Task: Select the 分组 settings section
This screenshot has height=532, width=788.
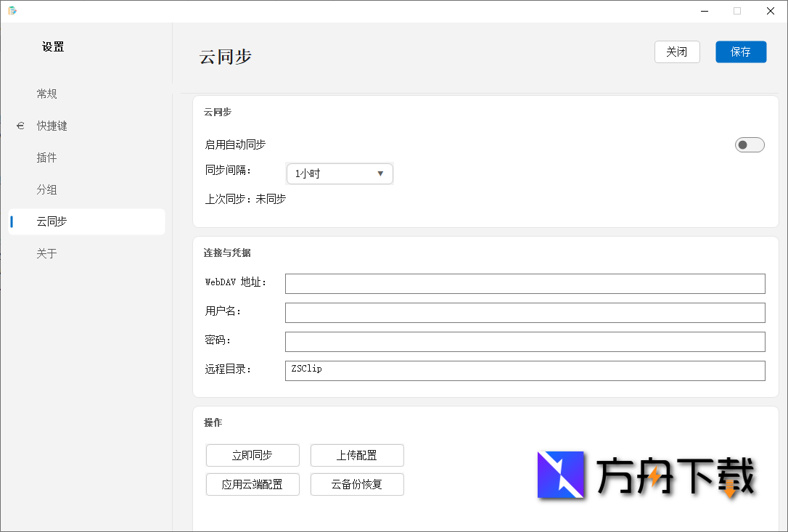Action: pyautogui.click(x=46, y=189)
